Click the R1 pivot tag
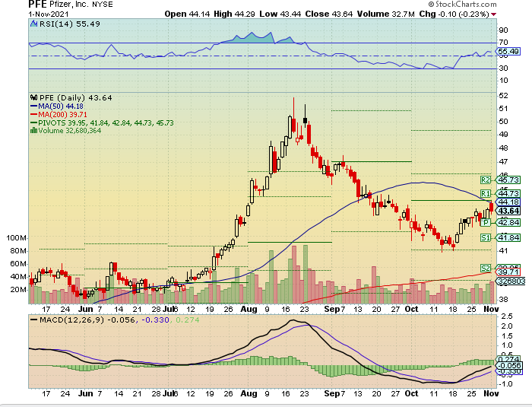Screen dimensions: 532x407 coord(486,194)
